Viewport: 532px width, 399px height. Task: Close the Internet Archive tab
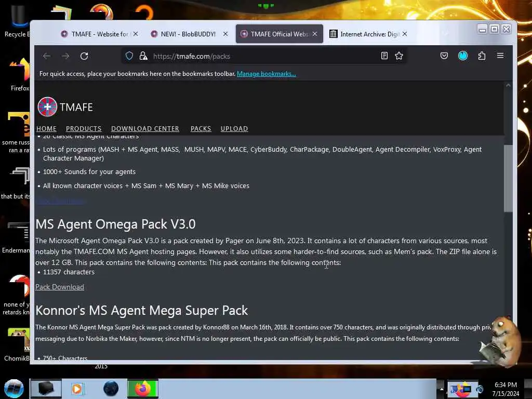pos(405,34)
